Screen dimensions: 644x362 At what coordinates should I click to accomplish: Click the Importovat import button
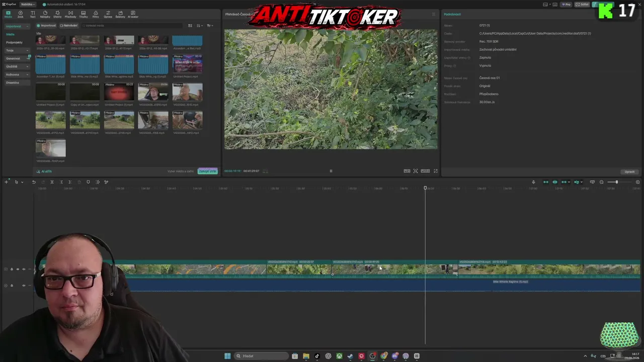click(46, 26)
